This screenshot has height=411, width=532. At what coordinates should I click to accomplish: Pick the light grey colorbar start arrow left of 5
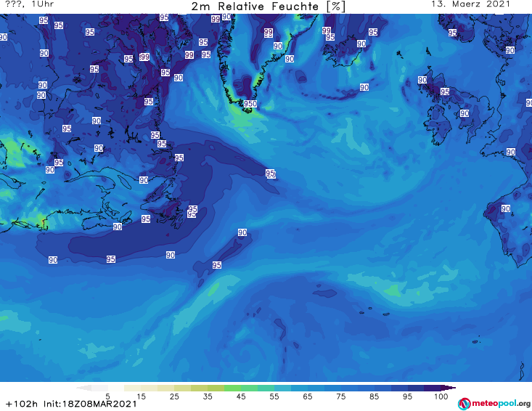[84, 388]
